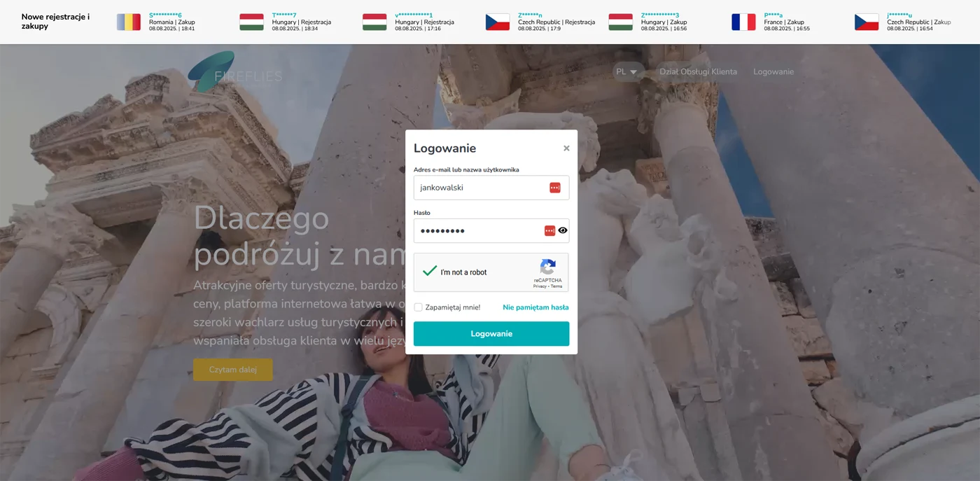Screen dimensions: 980x481
Task: Focus the Hasło password field
Action: (491, 230)
